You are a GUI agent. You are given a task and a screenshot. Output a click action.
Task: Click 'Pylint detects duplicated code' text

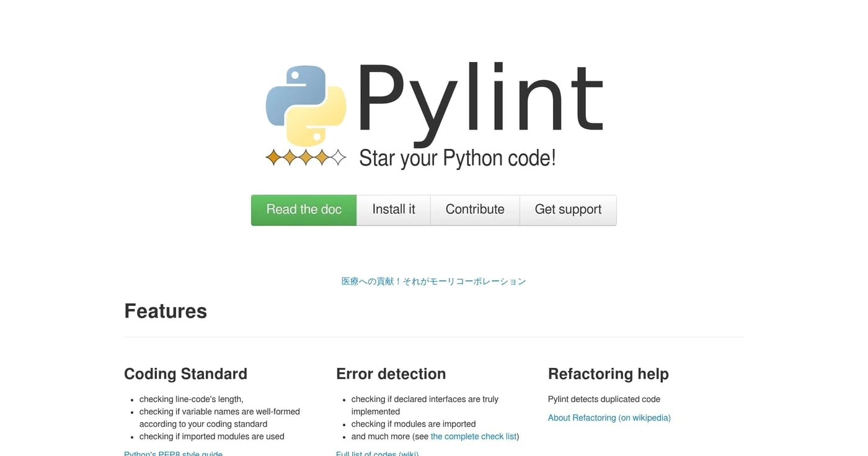click(604, 399)
